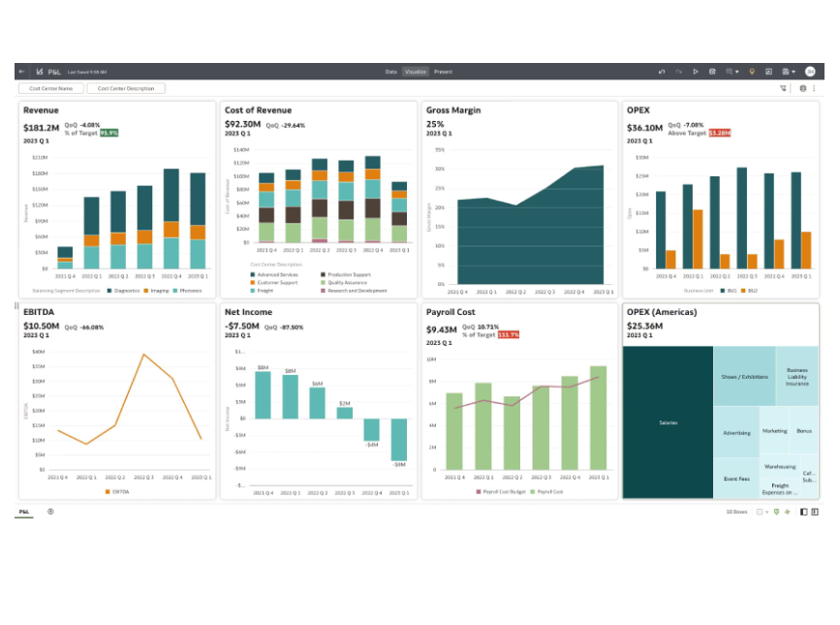This screenshot has height=625, width=840.
Task: Switch to the Present tab
Action: (x=443, y=72)
